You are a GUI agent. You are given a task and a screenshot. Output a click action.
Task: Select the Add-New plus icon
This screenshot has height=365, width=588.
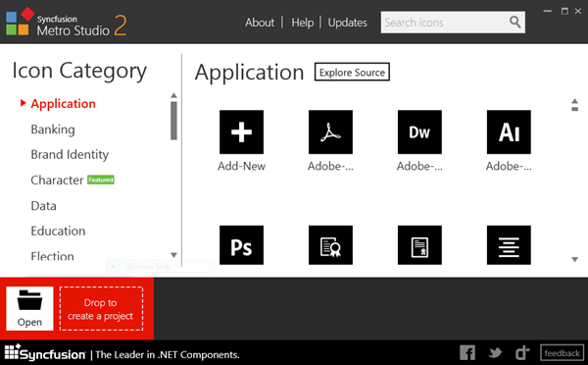tap(241, 131)
